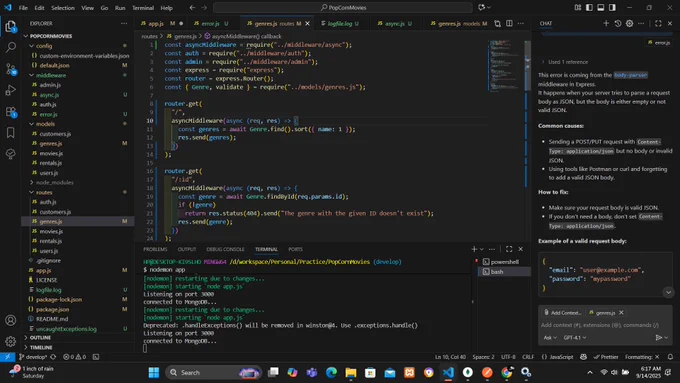Image resolution: width=680 pixels, height=383 pixels.
Task: Open the File menu
Action: point(23,8)
